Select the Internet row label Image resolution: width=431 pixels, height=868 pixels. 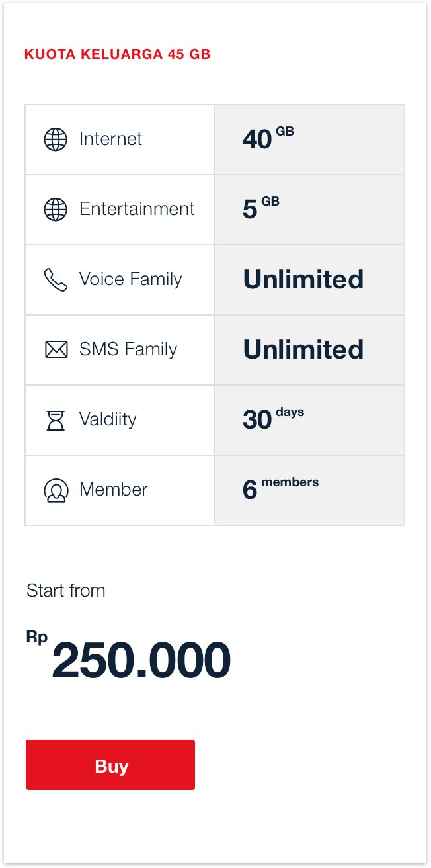coord(110,139)
